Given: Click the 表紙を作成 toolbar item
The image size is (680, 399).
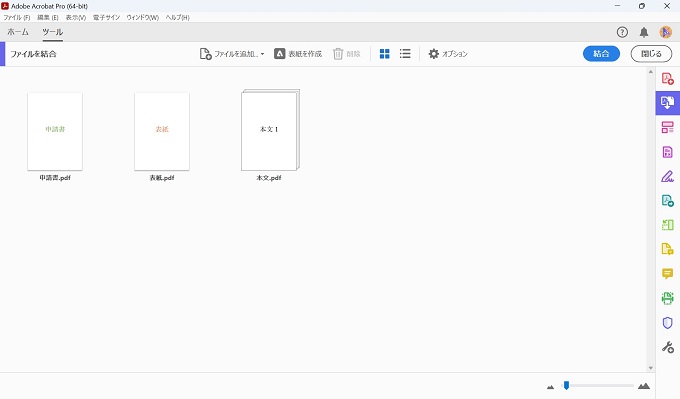Looking at the screenshot, I should (x=298, y=54).
